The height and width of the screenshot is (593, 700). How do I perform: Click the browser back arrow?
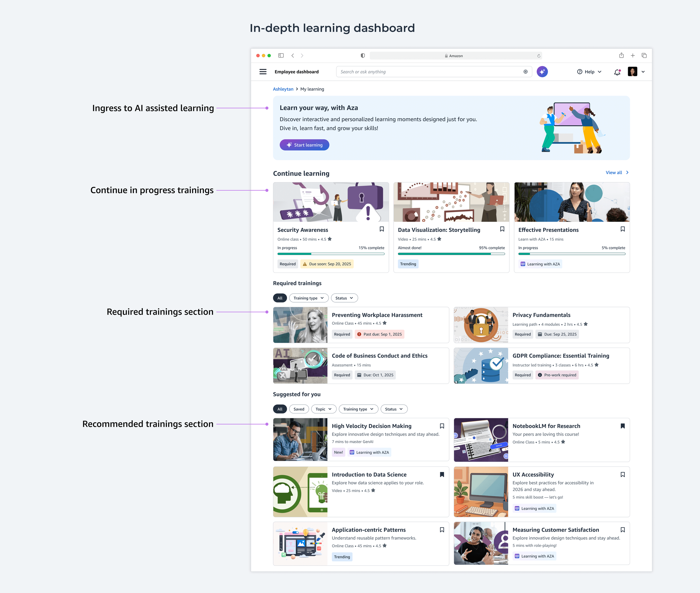tap(293, 55)
